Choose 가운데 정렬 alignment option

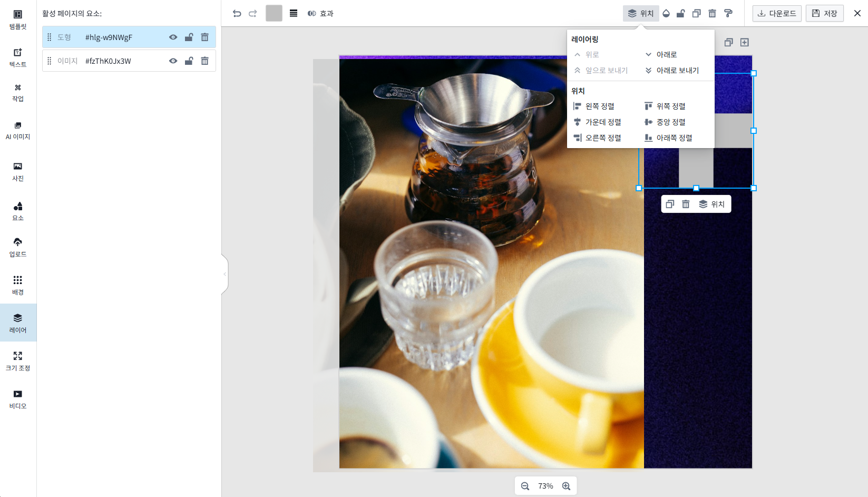[598, 122]
